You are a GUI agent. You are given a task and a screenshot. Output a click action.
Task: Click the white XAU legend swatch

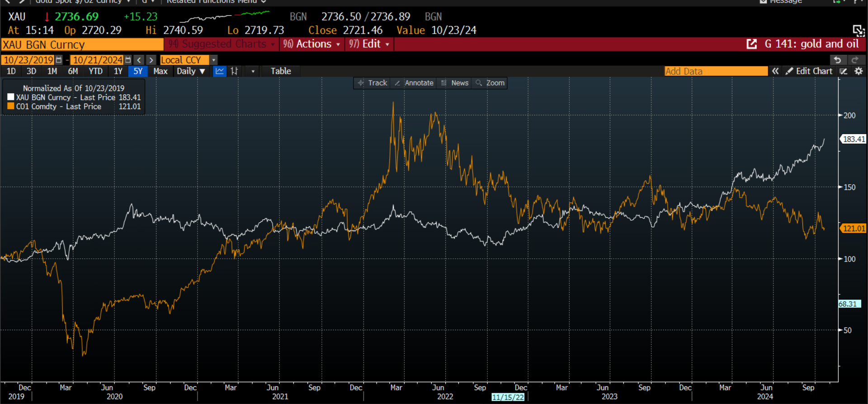coord(11,97)
